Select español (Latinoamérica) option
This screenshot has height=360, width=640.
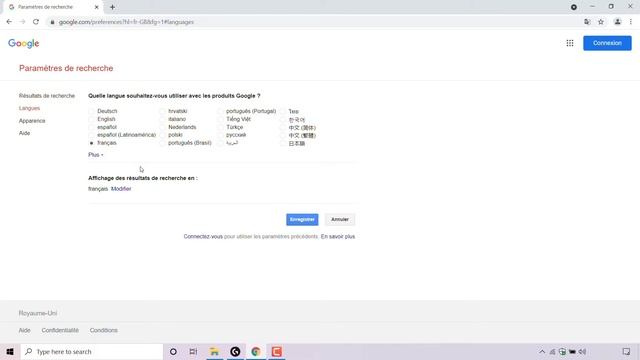[x=91, y=135]
